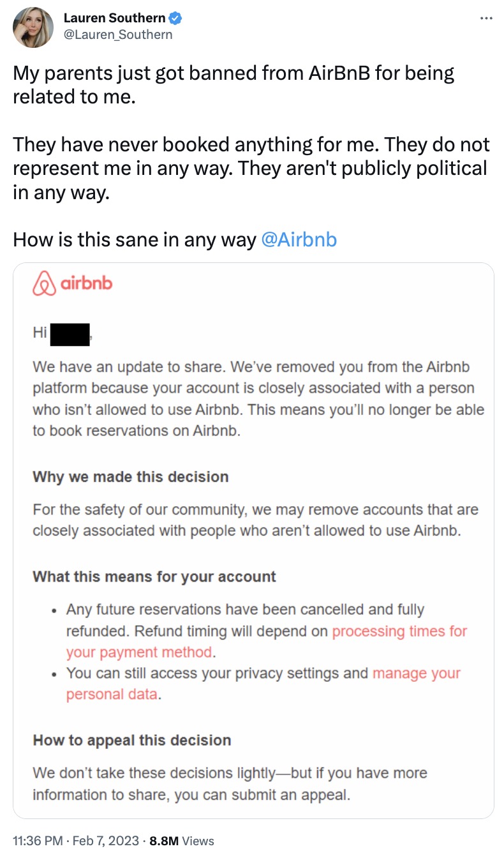Image resolution: width=504 pixels, height=858 pixels.
Task: Open the Lauren Southern display name
Action: coord(115,19)
